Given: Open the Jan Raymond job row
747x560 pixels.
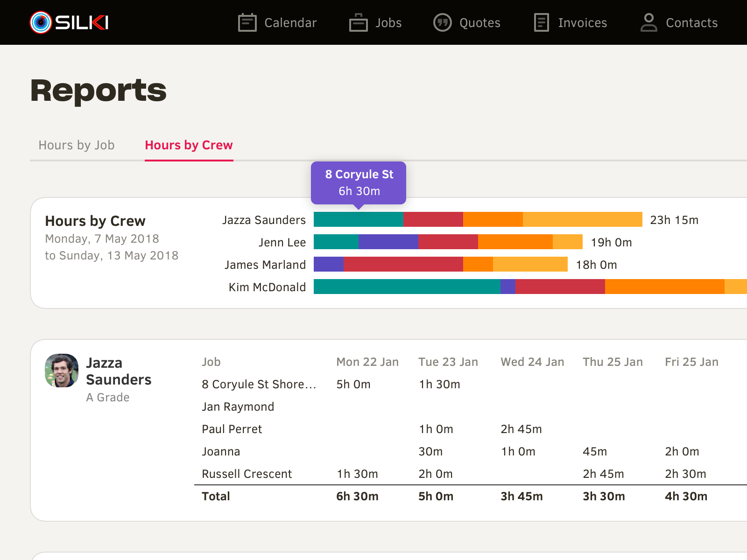Looking at the screenshot, I should click(x=238, y=406).
